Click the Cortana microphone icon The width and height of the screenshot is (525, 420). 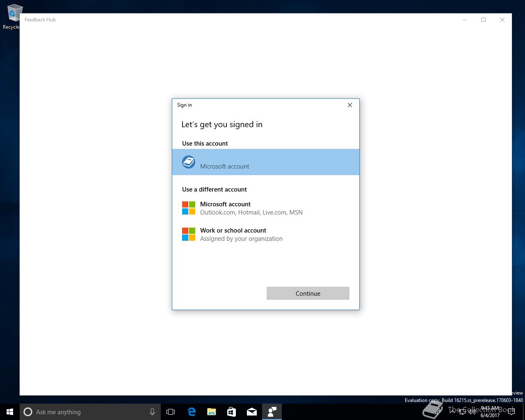[x=152, y=412]
